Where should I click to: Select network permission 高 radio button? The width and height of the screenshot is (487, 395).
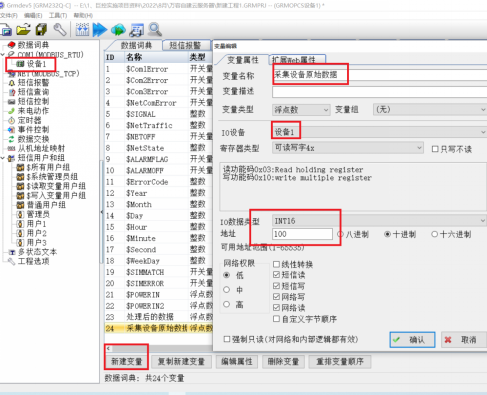(x=227, y=304)
